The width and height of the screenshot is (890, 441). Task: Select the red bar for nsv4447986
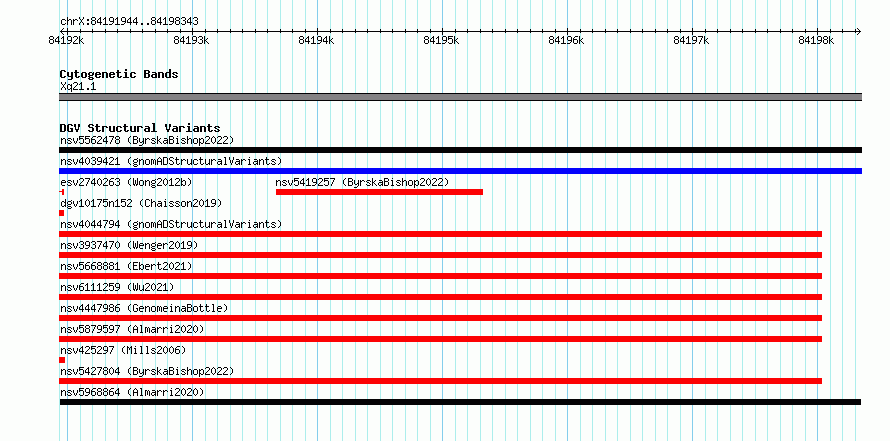pyautogui.click(x=440, y=318)
